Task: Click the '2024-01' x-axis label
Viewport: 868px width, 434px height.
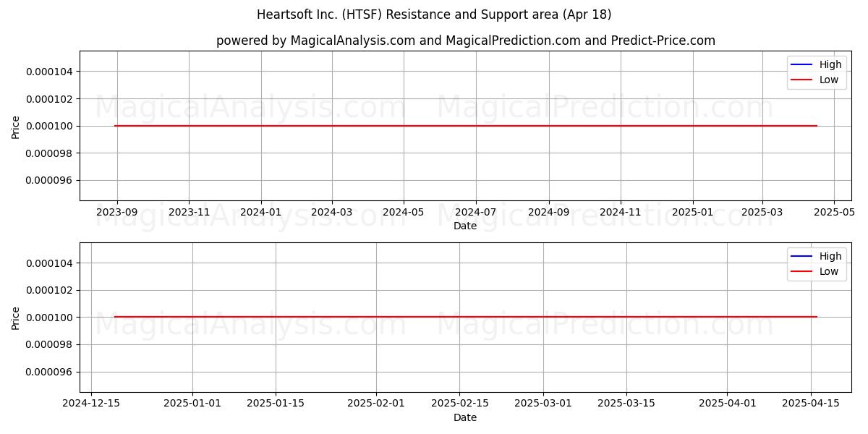Action: [261, 213]
